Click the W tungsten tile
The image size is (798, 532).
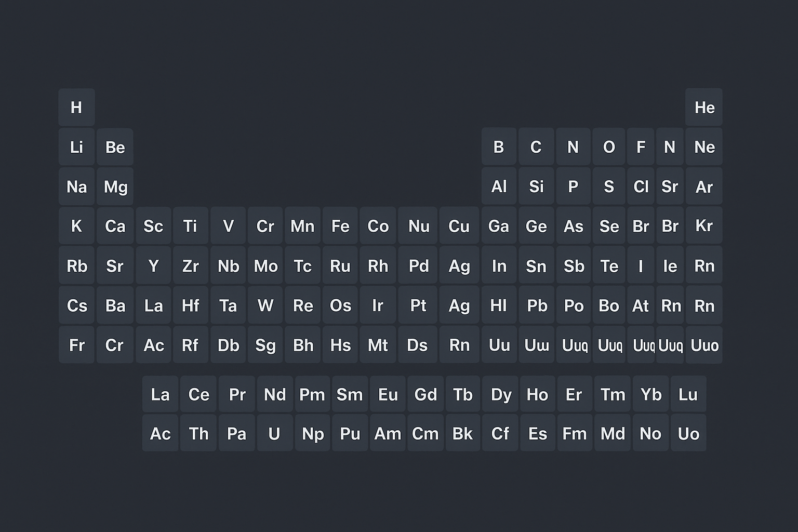(x=265, y=305)
